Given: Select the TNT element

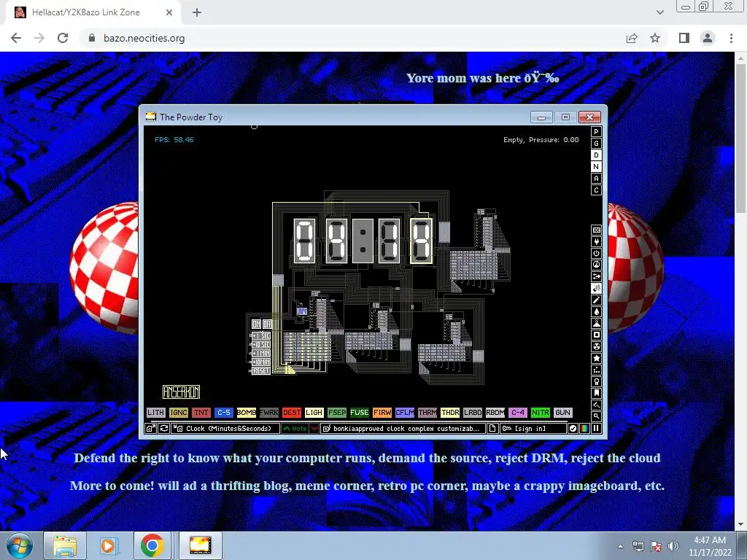Looking at the screenshot, I should (201, 413).
